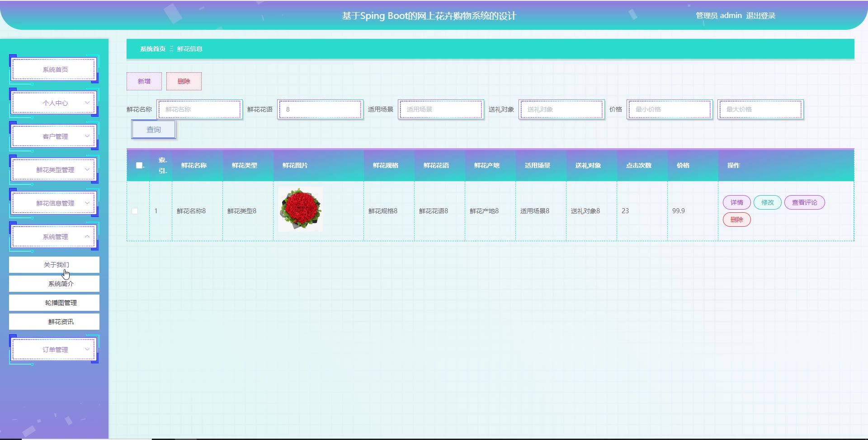Click the 鲜花信息 breadcrumb text
This screenshot has width=868, height=440.
click(x=190, y=49)
